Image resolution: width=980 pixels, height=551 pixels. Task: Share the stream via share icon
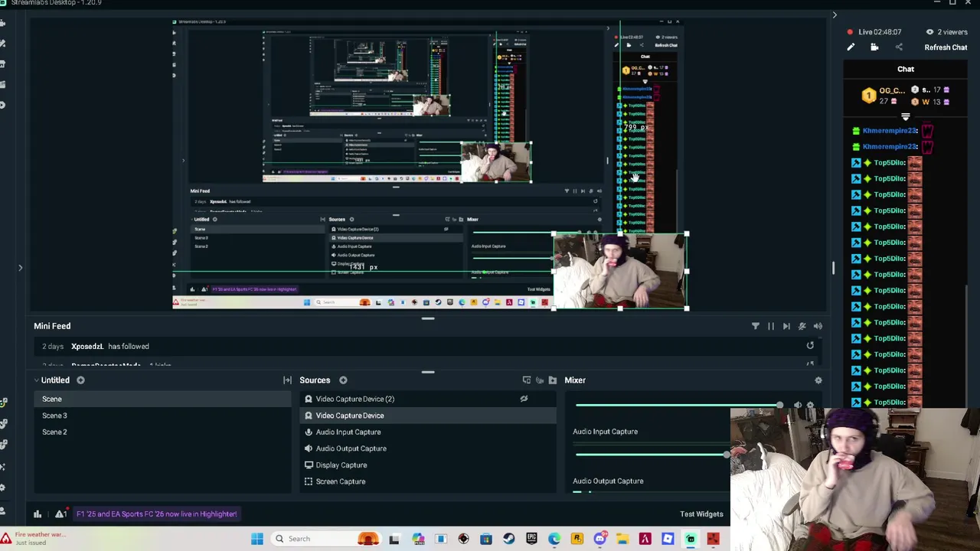tap(899, 47)
